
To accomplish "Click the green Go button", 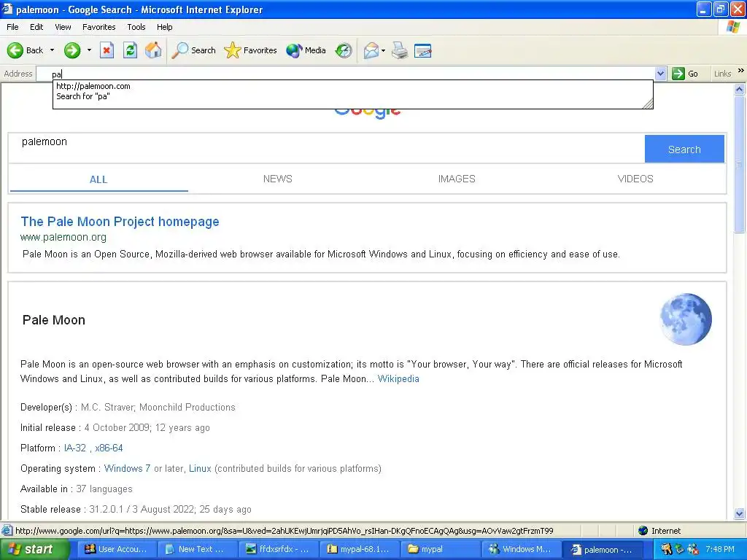I will (685, 74).
